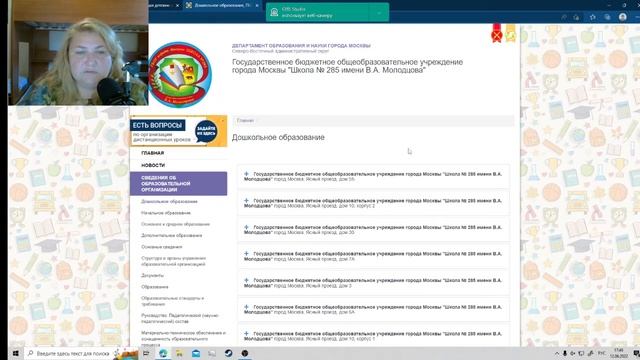
Task: Open the browser collections icon
Action: click(x=607, y=17)
